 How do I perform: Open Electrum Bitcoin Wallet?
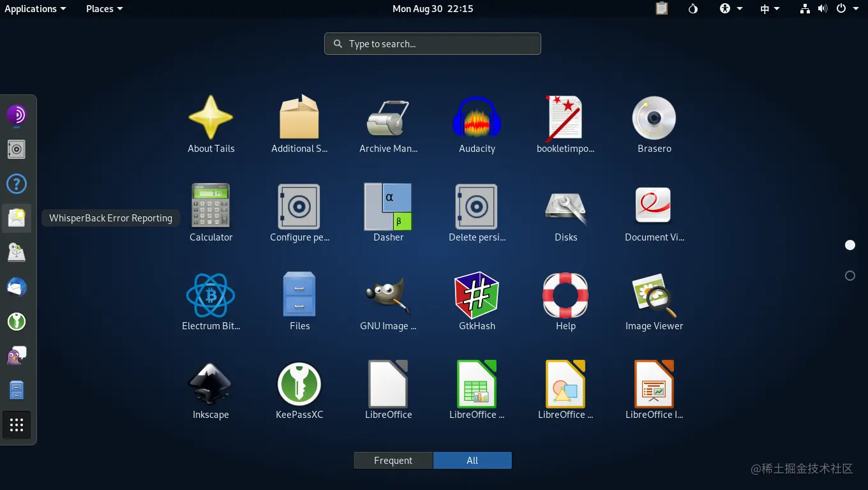pos(211,293)
